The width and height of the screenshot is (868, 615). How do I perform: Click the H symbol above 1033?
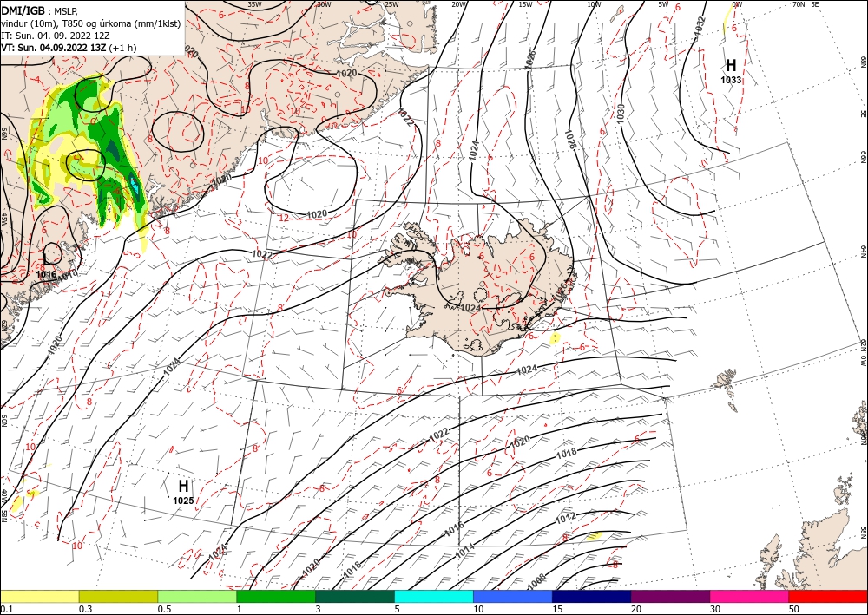(x=731, y=65)
